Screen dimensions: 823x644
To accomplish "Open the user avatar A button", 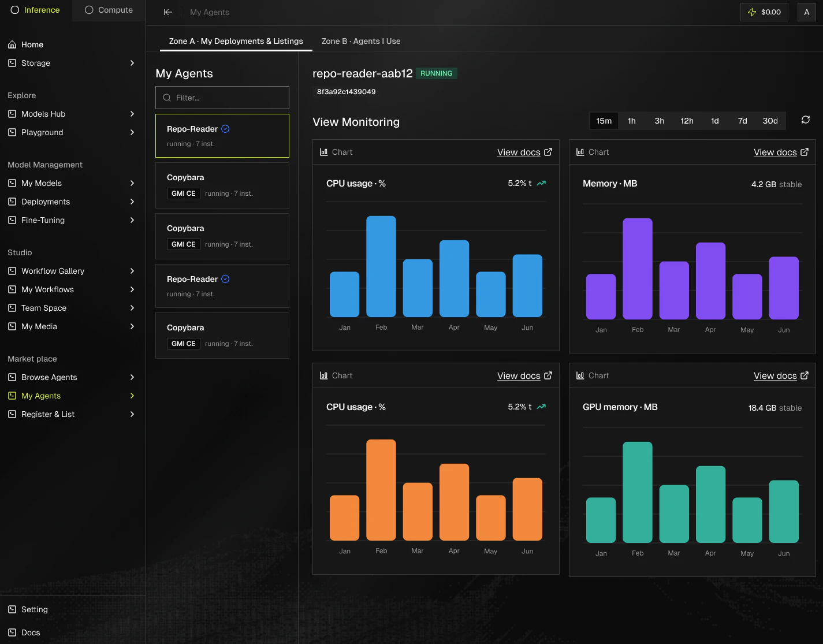I will (807, 12).
